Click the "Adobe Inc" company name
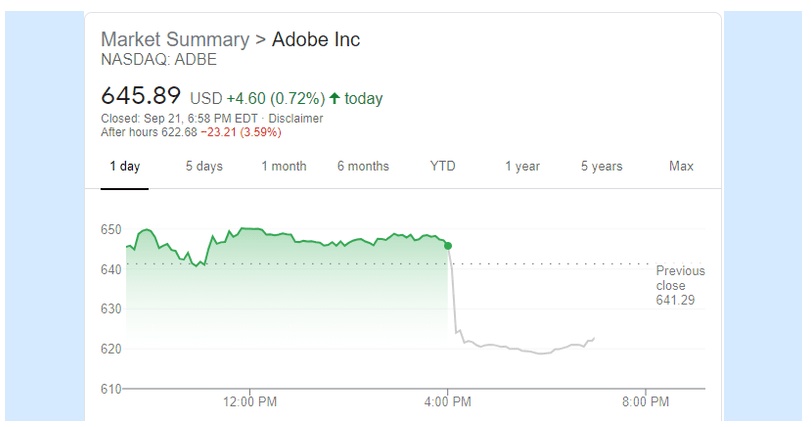The width and height of the screenshot is (811, 427). point(316,40)
